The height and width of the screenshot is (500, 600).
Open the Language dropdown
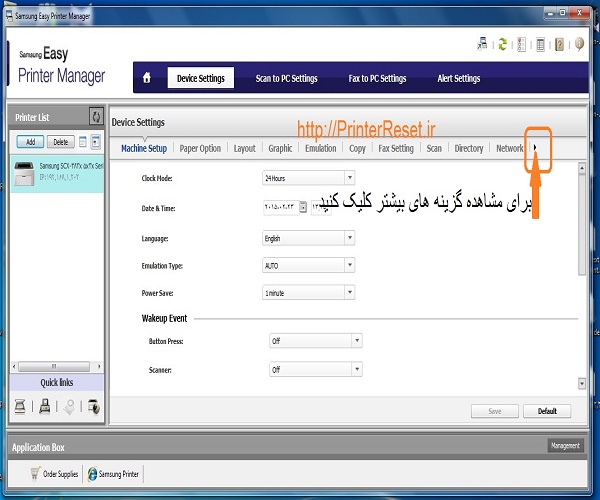308,238
